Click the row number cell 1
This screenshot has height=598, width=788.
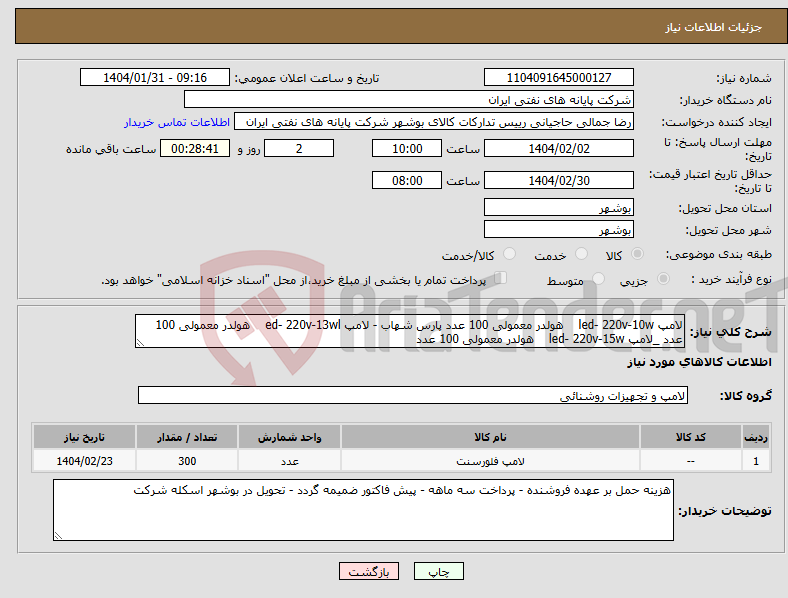pyautogui.click(x=756, y=461)
